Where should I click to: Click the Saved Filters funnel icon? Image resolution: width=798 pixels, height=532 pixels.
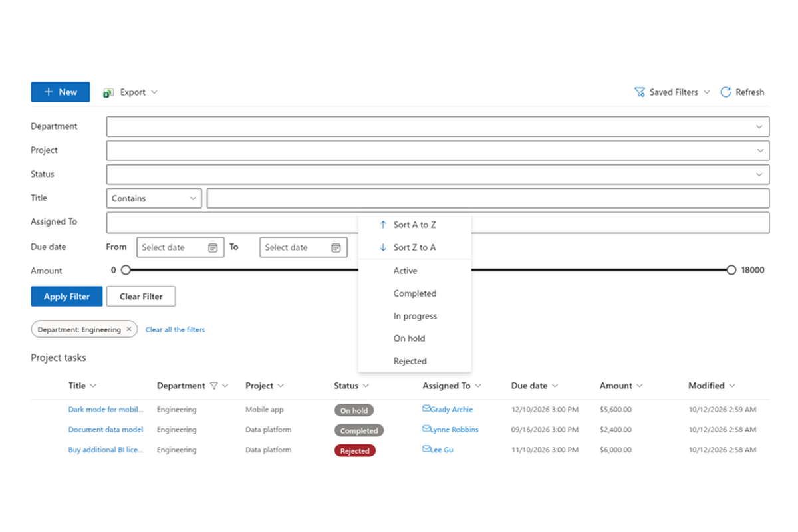click(x=640, y=92)
